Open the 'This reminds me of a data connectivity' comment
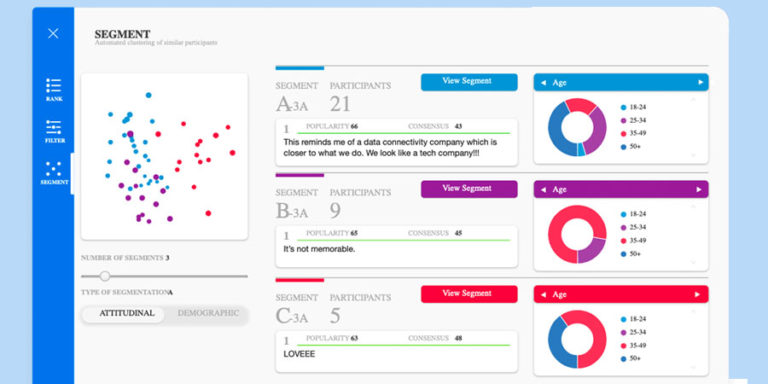This screenshot has width=768, height=384. pyautogui.click(x=396, y=142)
